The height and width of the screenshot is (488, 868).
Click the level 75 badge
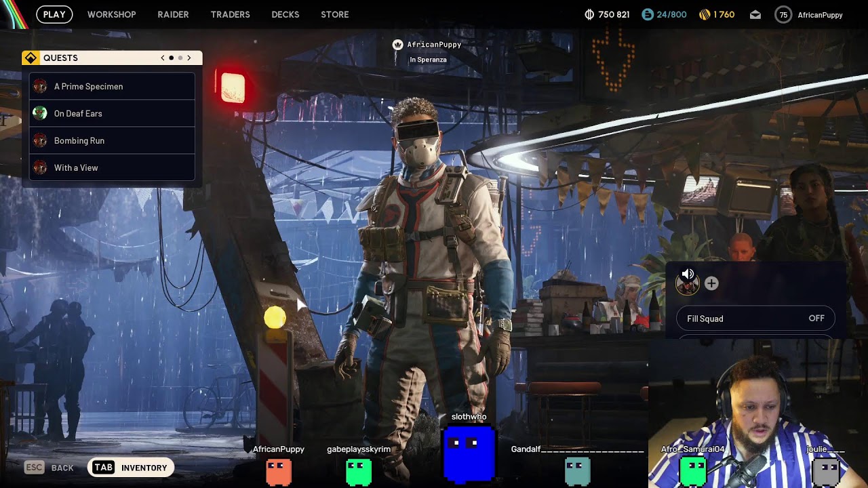pyautogui.click(x=783, y=15)
